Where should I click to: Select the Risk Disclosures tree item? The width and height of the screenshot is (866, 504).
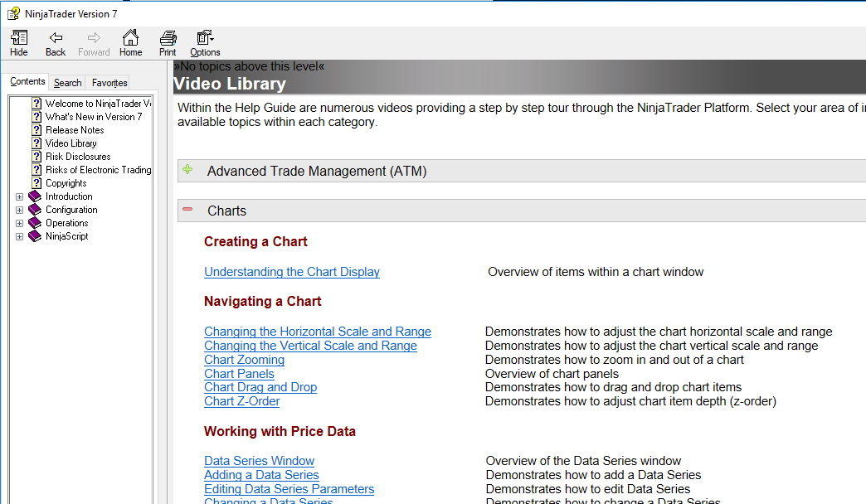[x=78, y=156]
